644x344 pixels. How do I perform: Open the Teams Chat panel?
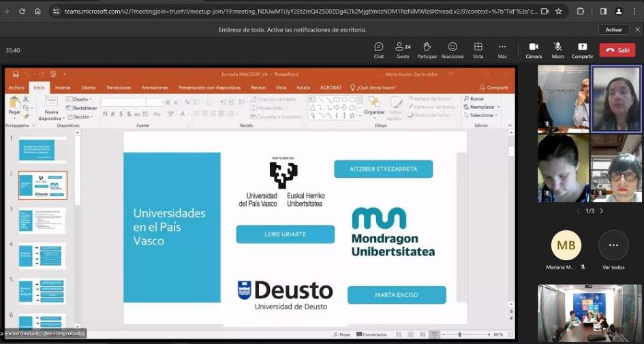click(x=379, y=50)
